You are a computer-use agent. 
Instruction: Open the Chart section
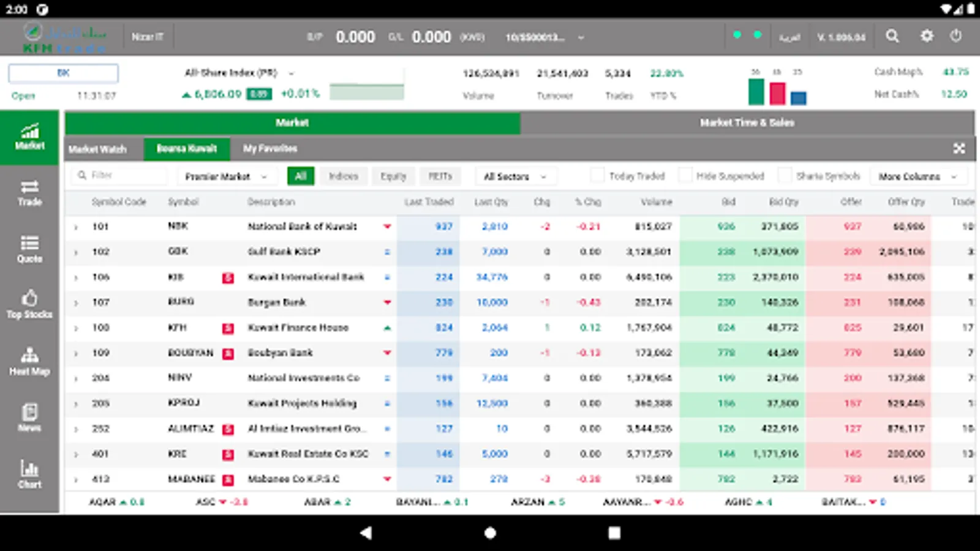pyautogui.click(x=29, y=474)
